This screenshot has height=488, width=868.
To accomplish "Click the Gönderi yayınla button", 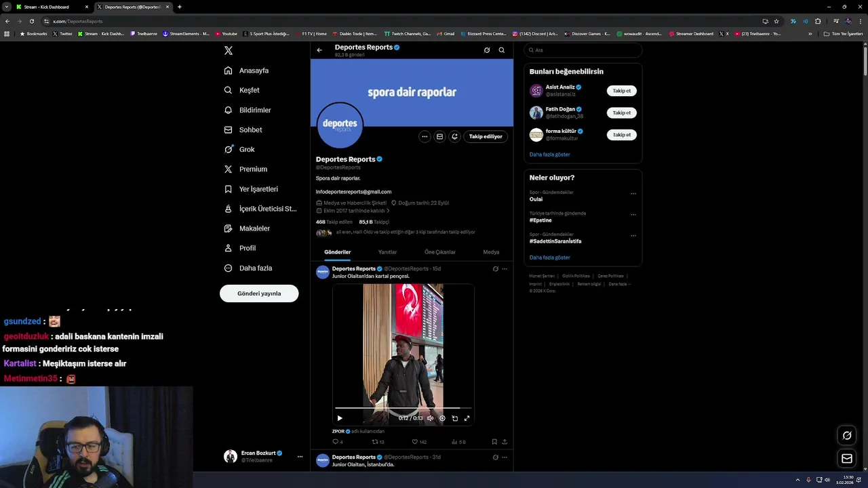I will pyautogui.click(x=259, y=293).
